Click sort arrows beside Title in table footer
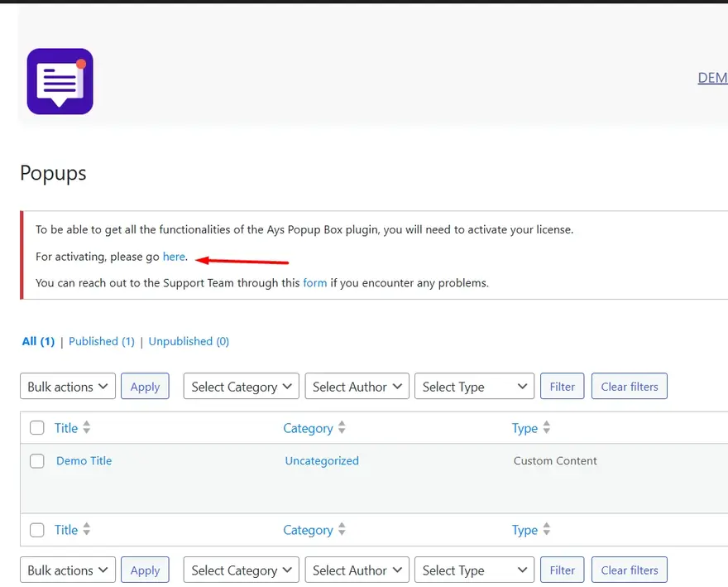728x587 pixels. 87,530
